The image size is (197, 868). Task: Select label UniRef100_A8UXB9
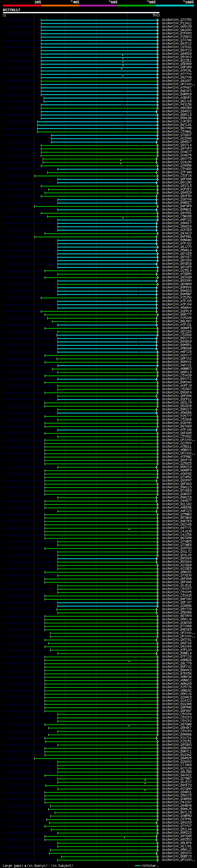coord(176,108)
